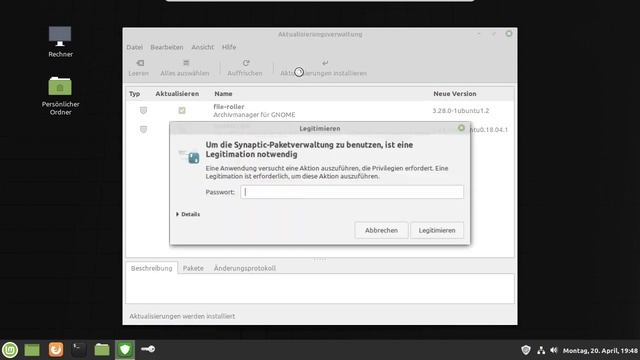
Task: Focus the Passwort input field
Action: 352,192
